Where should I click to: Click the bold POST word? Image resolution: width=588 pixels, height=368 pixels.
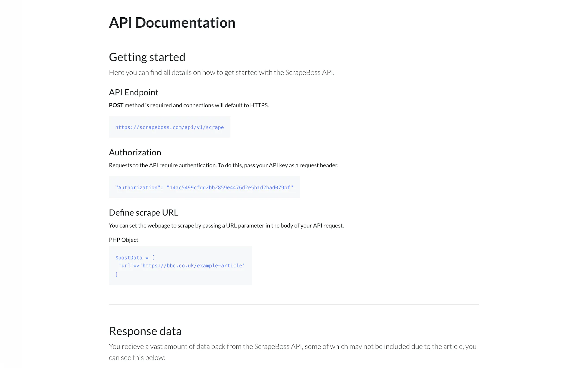(x=116, y=105)
